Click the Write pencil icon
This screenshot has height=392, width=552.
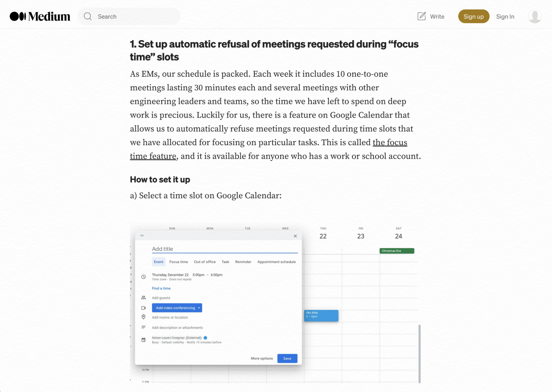[421, 16]
